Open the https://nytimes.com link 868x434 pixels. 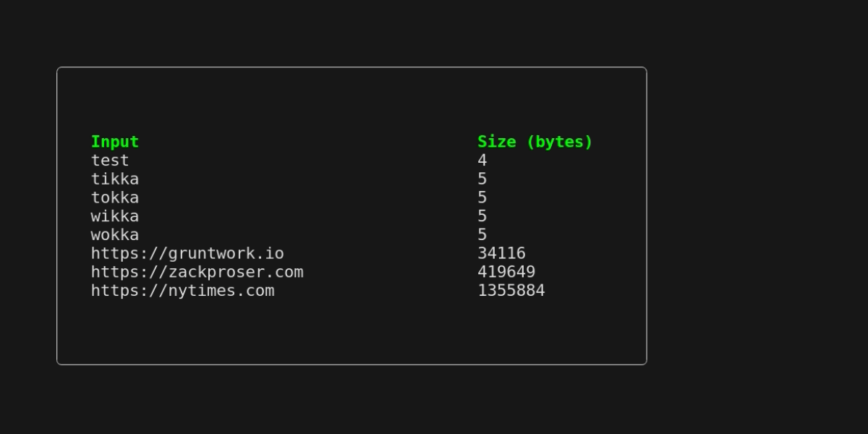(x=182, y=291)
